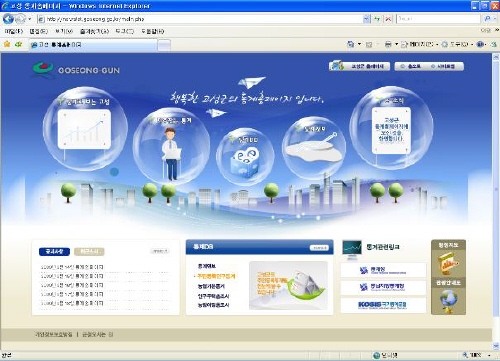
Task: Click the search magnifier icon
Action: tap(487, 19)
